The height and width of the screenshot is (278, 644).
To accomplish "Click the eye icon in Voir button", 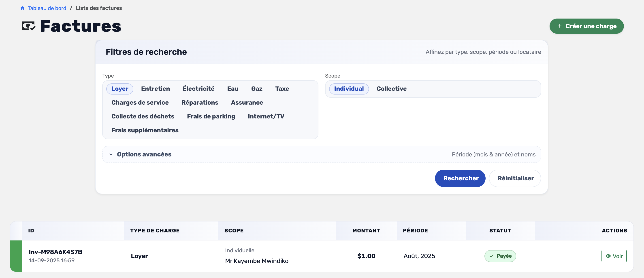I will tap(608, 256).
